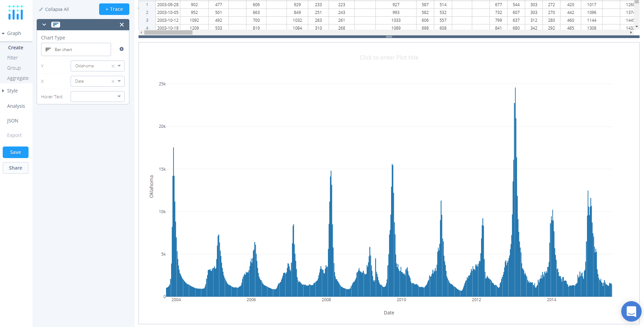Click the 25k y-axis tick label
Image resolution: width=644 pixels, height=327 pixels.
[x=162, y=84]
